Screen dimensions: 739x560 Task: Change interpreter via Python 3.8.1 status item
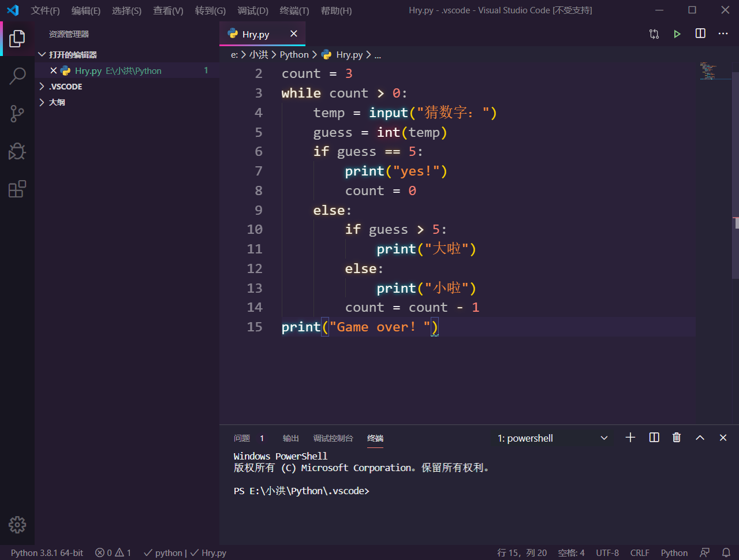47,552
